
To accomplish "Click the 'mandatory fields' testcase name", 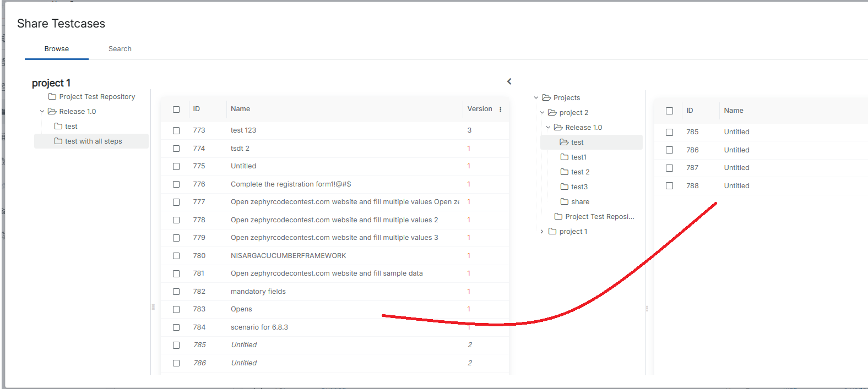I will point(258,292).
